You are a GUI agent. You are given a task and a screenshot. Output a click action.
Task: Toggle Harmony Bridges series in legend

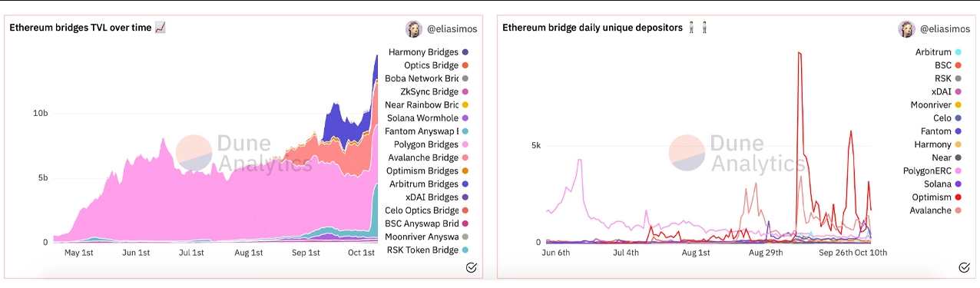tap(429, 52)
